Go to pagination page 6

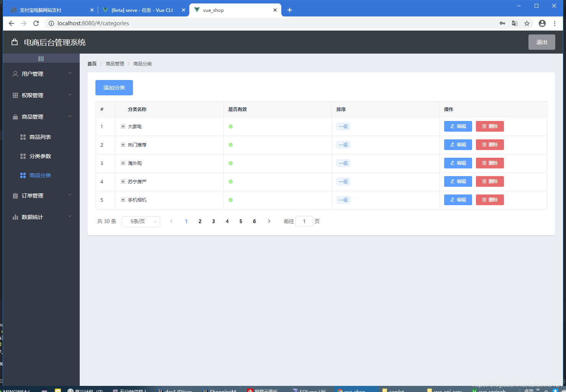tap(254, 221)
